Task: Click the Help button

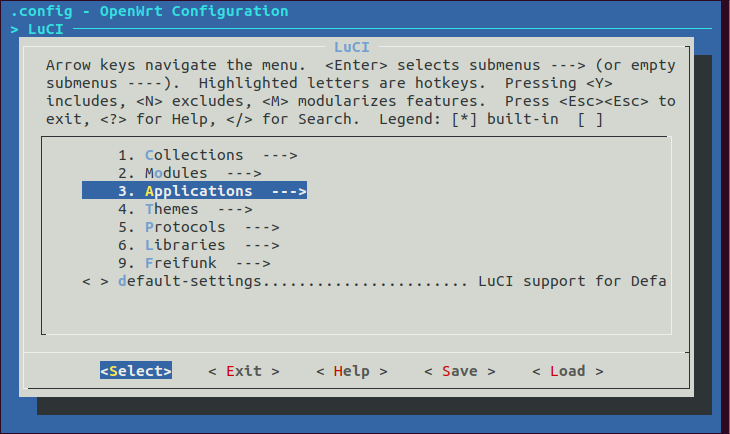Action: click(352, 371)
